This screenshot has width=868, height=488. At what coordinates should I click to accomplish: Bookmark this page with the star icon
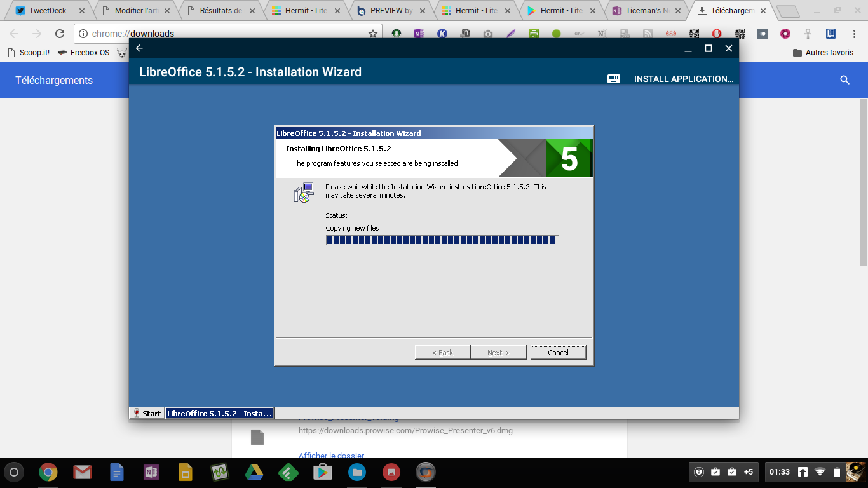tap(373, 34)
